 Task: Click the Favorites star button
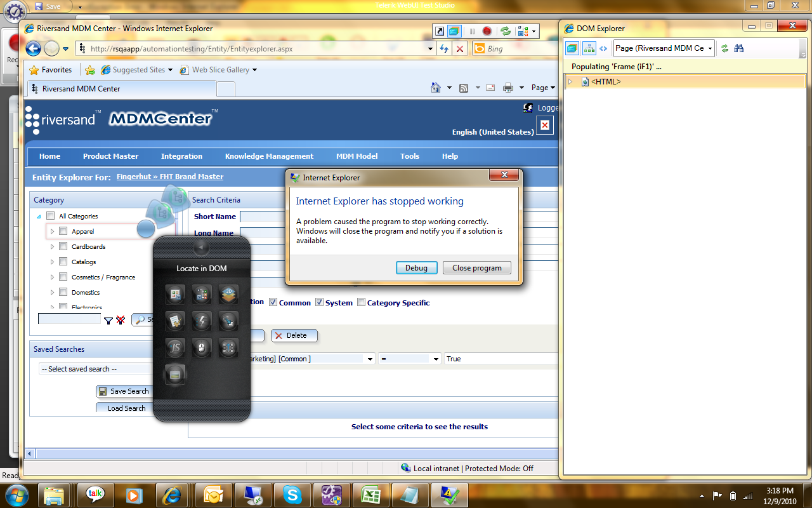pos(51,70)
